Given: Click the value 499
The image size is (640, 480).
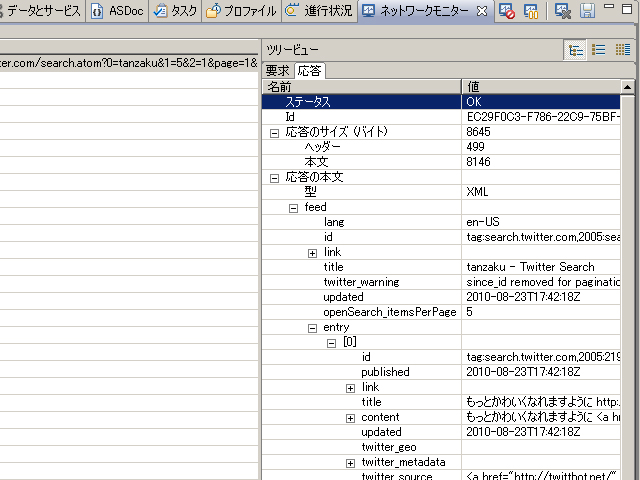Looking at the screenshot, I should (x=475, y=147).
